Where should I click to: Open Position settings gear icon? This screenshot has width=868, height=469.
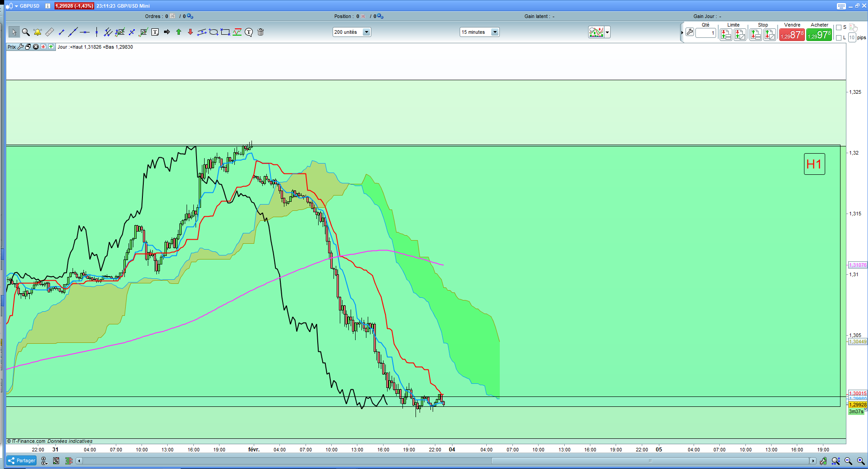pos(380,16)
